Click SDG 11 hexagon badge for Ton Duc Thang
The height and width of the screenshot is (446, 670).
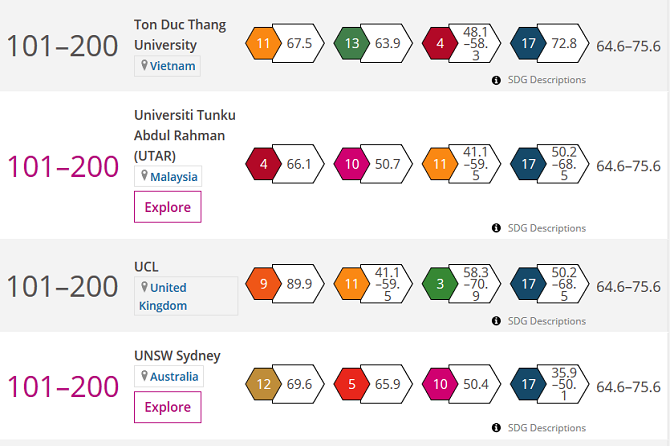pos(263,43)
